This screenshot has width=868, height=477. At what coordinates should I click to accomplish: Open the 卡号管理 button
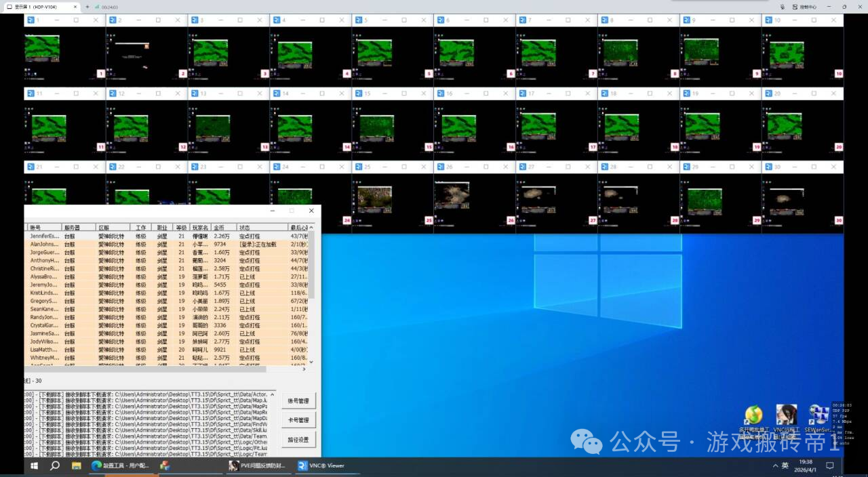pos(298,421)
